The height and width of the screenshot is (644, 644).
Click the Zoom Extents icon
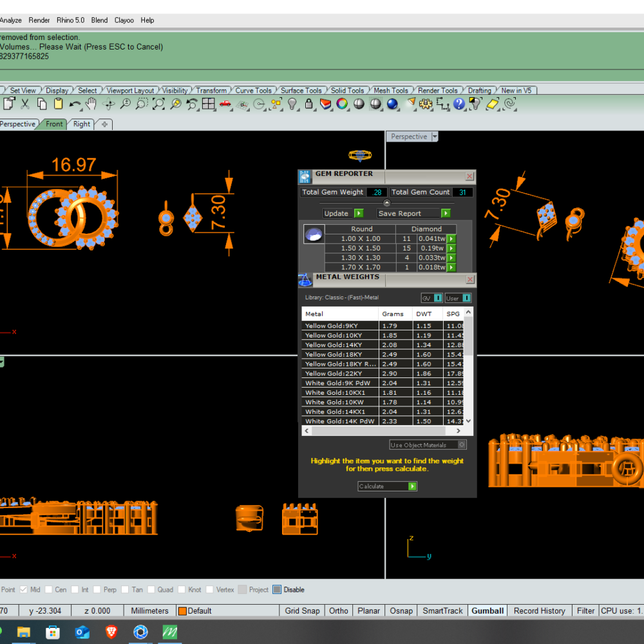(158, 104)
